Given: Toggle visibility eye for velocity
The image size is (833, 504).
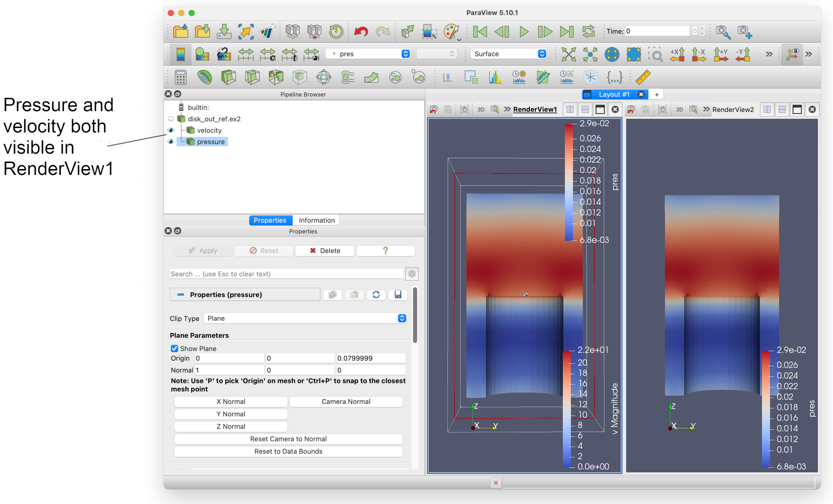Looking at the screenshot, I should [171, 130].
